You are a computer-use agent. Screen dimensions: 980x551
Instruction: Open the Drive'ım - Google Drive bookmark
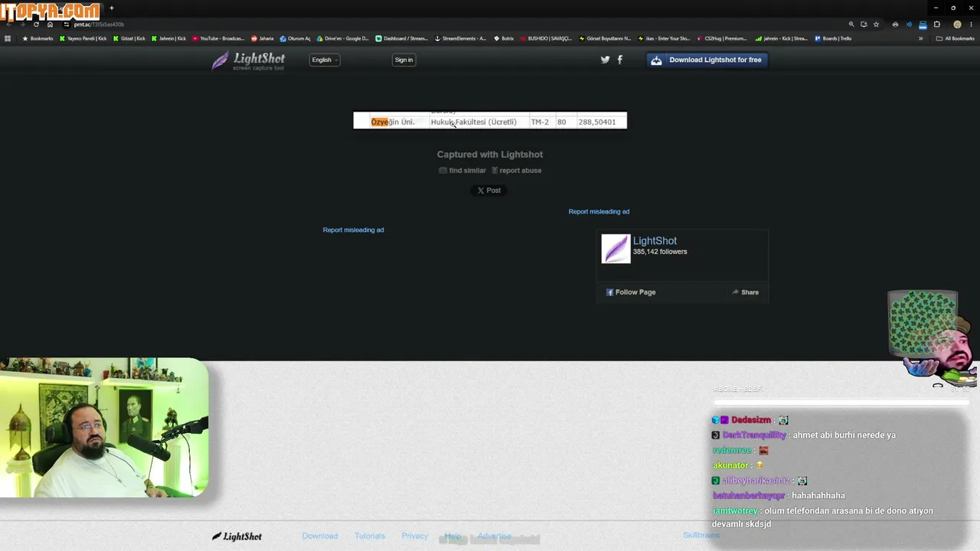click(x=343, y=38)
